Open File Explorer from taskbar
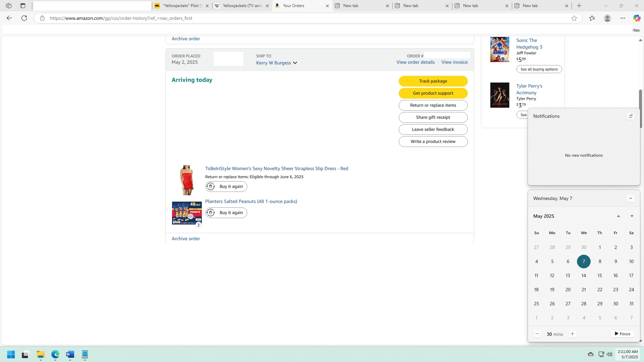644x362 pixels. [x=41, y=354]
